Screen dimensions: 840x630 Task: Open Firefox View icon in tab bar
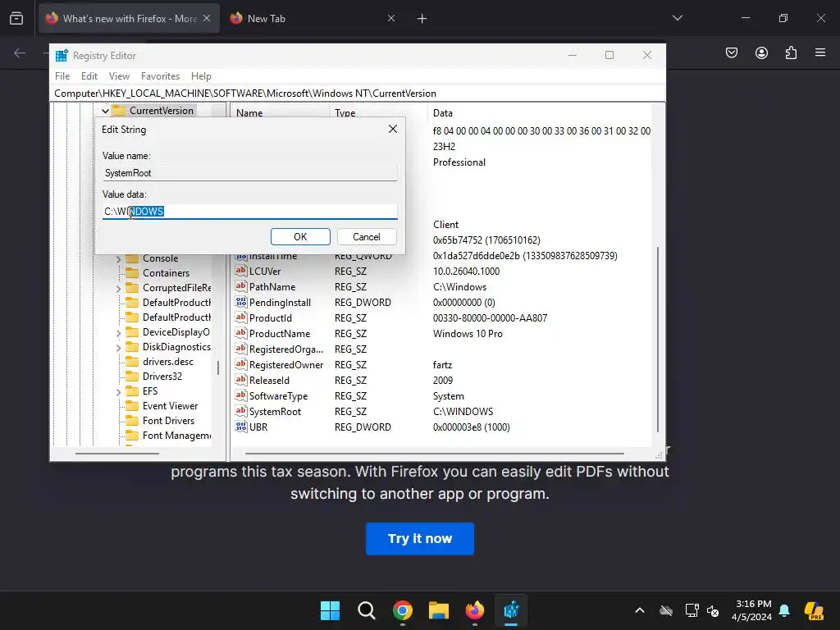point(16,19)
